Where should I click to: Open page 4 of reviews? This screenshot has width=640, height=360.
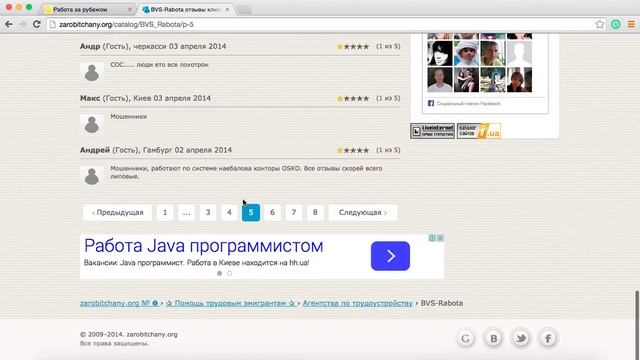229,212
